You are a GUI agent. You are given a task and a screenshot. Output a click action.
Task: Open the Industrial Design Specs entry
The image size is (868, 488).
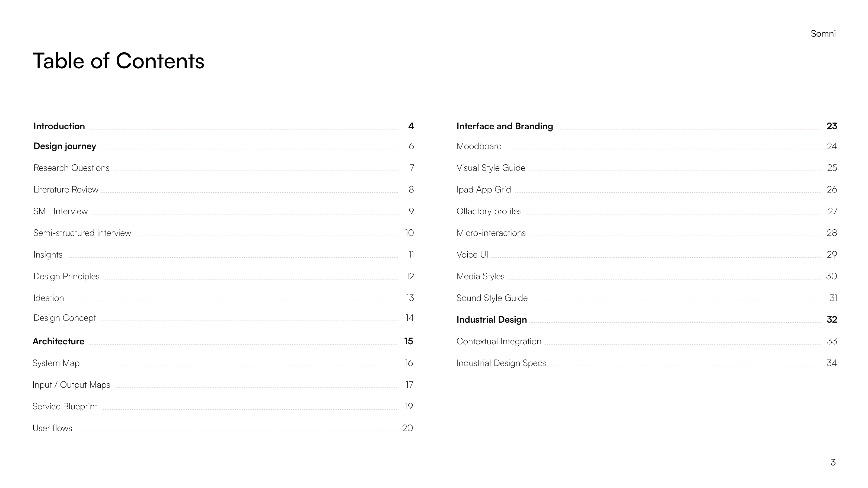click(x=501, y=363)
